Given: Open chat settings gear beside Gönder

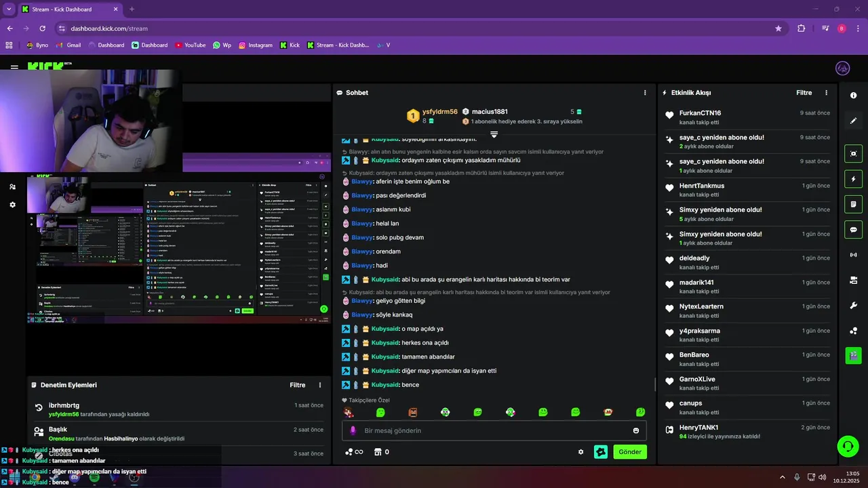Looking at the screenshot, I should (x=580, y=452).
